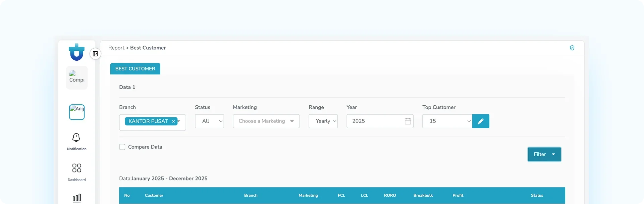The image size is (644, 204).
Task: Click the pencil edit button beside Top Customer
Action: point(481,121)
